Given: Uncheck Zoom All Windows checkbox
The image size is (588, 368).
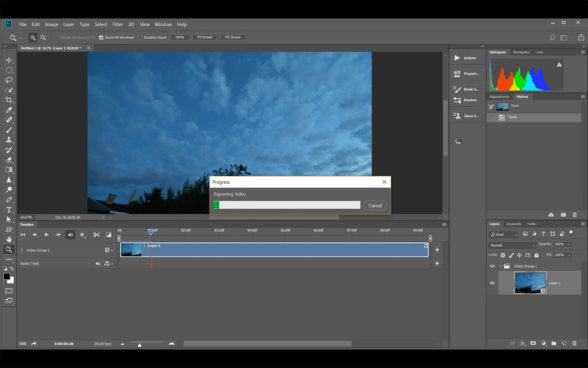Looking at the screenshot, I should (x=101, y=38).
